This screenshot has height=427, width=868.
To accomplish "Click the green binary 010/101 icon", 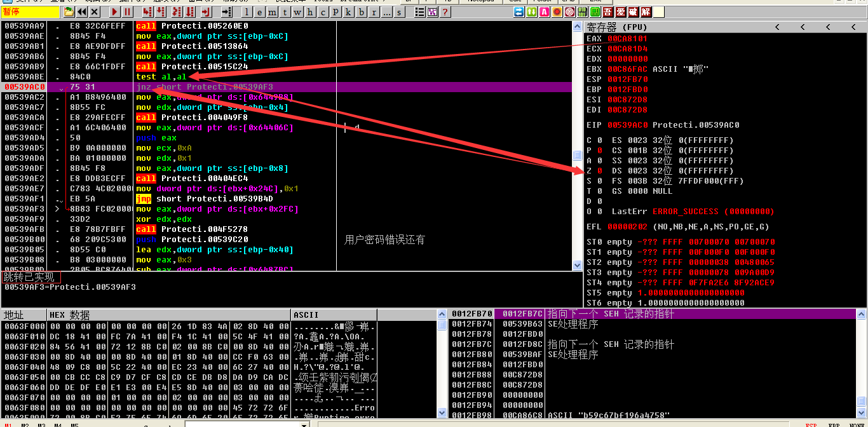I will 582,12.
